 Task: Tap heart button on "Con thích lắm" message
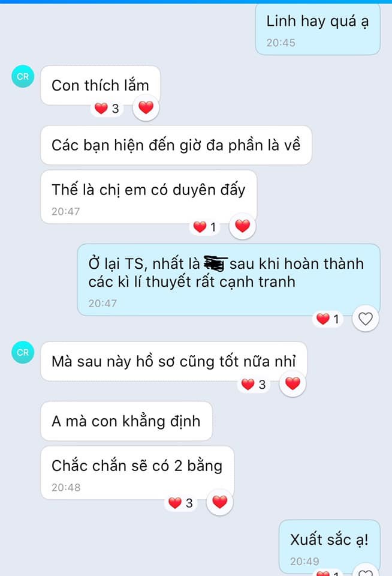click(146, 107)
